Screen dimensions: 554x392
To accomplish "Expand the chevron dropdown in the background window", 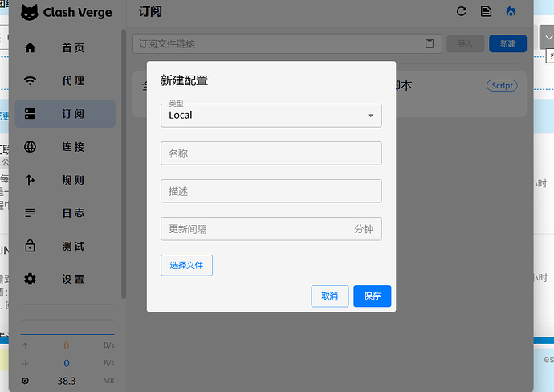I will coord(548,38).
